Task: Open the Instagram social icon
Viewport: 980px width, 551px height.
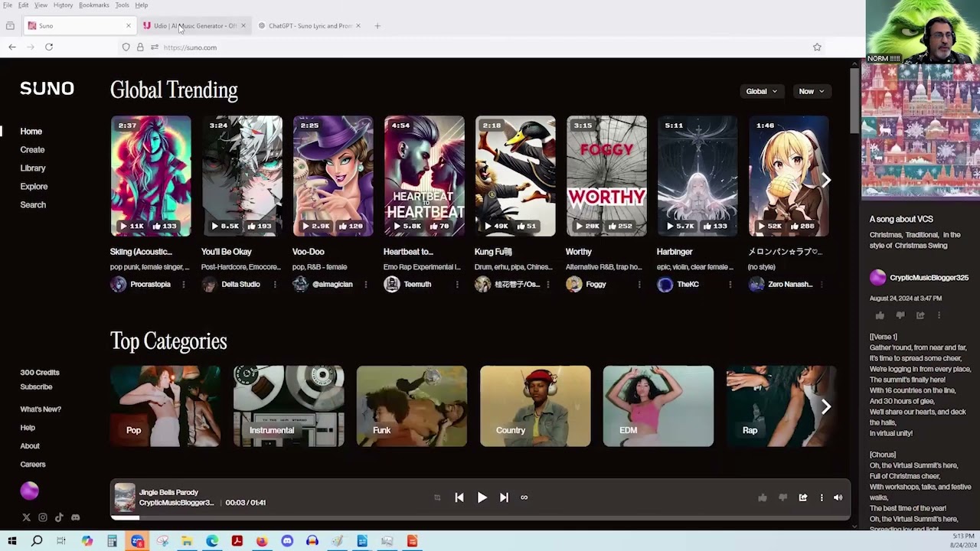Action: 43,517
